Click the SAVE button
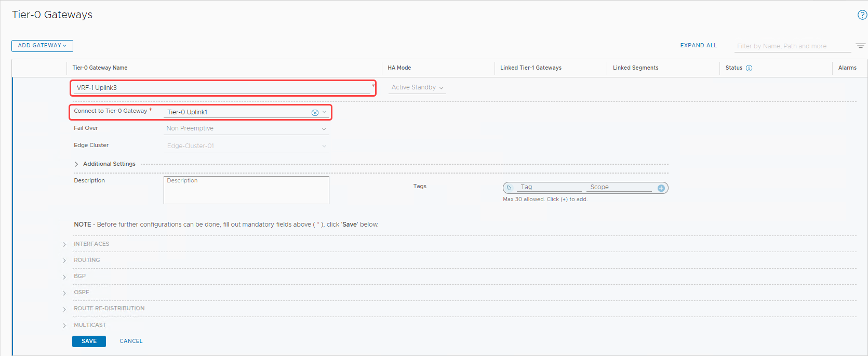This screenshot has height=356, width=868. pyautogui.click(x=89, y=341)
